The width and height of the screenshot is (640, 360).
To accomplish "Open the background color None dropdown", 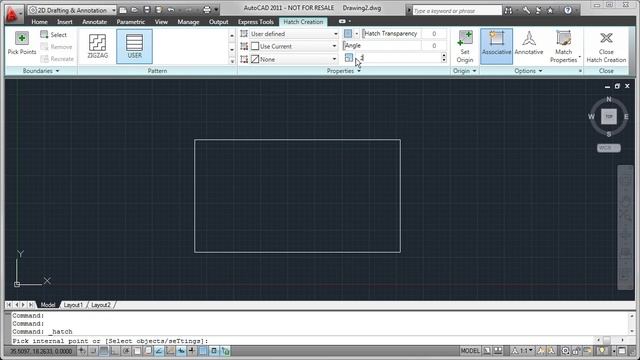I will tap(294, 59).
